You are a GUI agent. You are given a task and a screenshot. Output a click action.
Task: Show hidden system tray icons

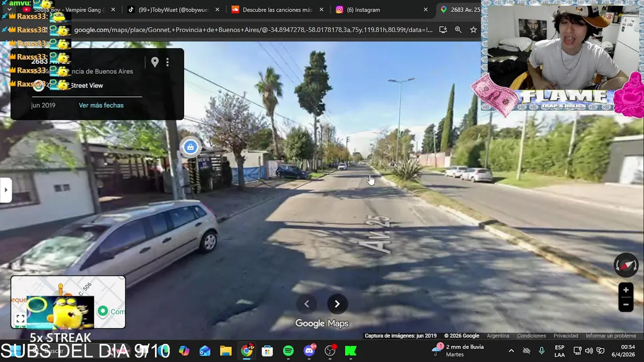[x=511, y=351]
